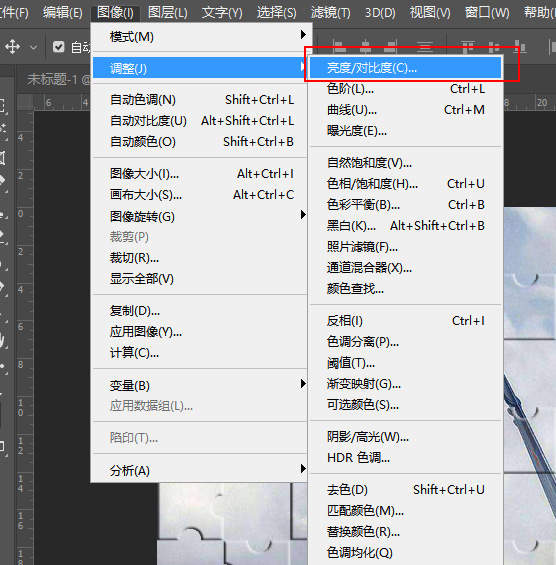
Task: Open the 窗口(W) menu
Action: click(487, 13)
